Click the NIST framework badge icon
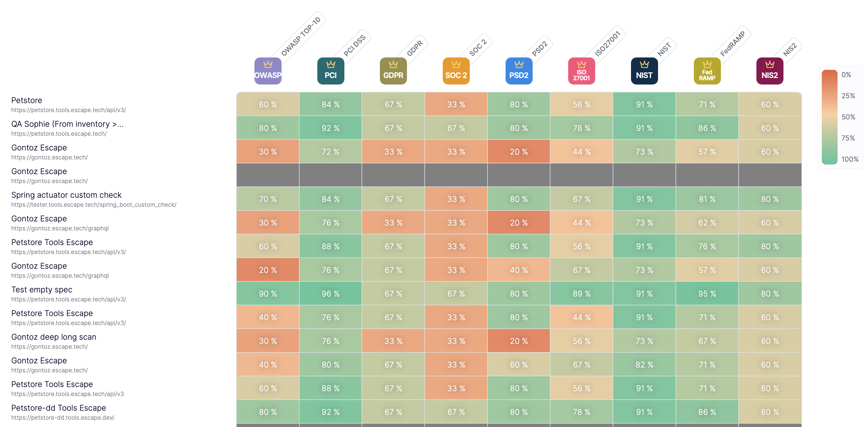The image size is (868, 427). click(644, 71)
